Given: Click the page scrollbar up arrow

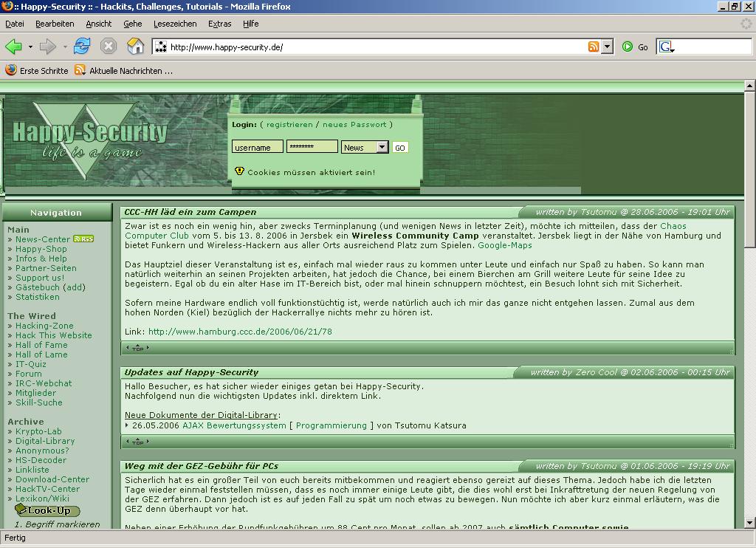Looking at the screenshot, I should pyautogui.click(x=750, y=86).
